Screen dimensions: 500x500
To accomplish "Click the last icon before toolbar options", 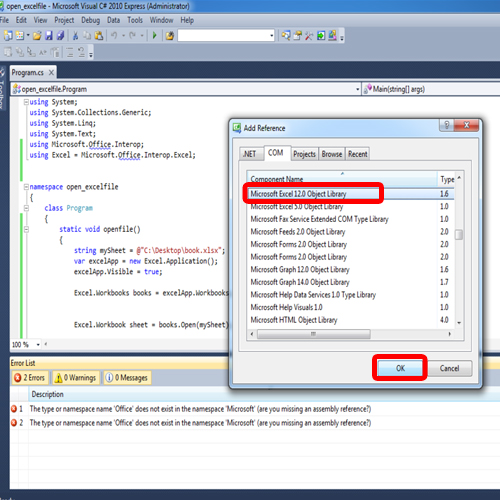I will [333, 35].
